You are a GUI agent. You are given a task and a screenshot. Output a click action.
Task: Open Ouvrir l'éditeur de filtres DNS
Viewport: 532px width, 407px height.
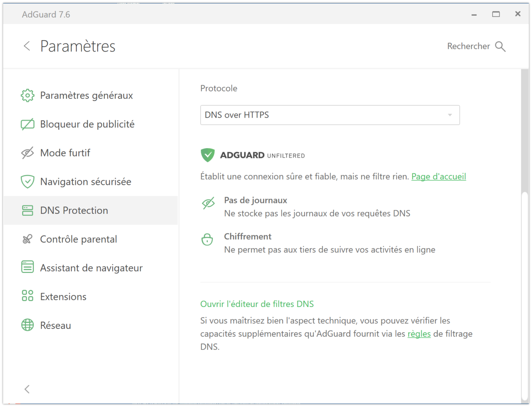257,304
